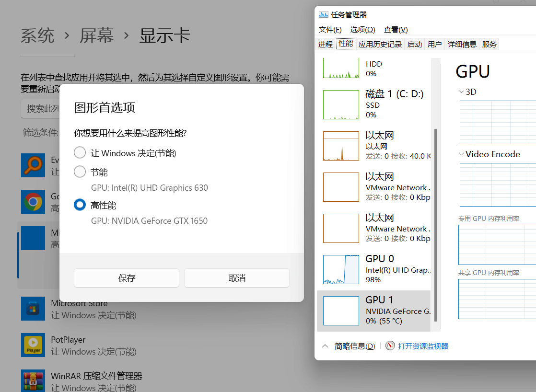Image resolution: width=536 pixels, height=392 pixels.
Task: Navigate to 系统 breadcrumb
Action: click(37, 35)
